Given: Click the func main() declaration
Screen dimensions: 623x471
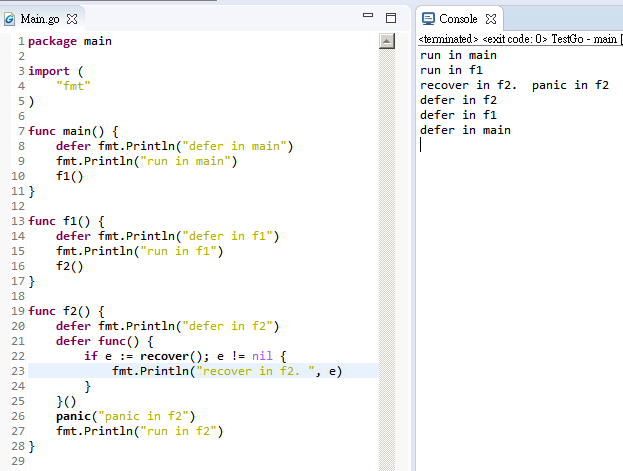Looking at the screenshot, I should 73,131.
